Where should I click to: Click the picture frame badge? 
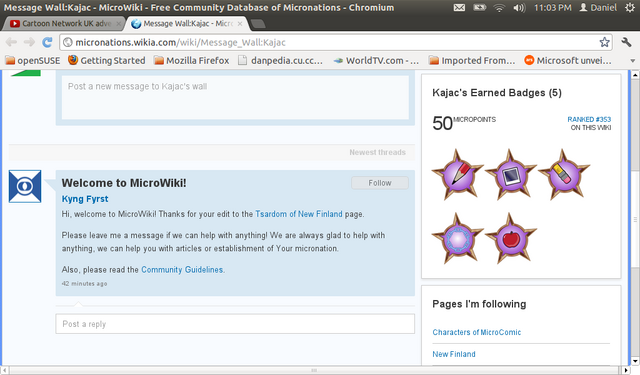click(x=511, y=175)
